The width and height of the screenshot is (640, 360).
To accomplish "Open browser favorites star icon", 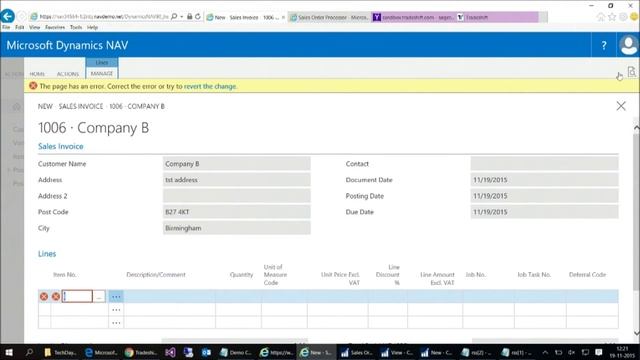I will coord(612,17).
